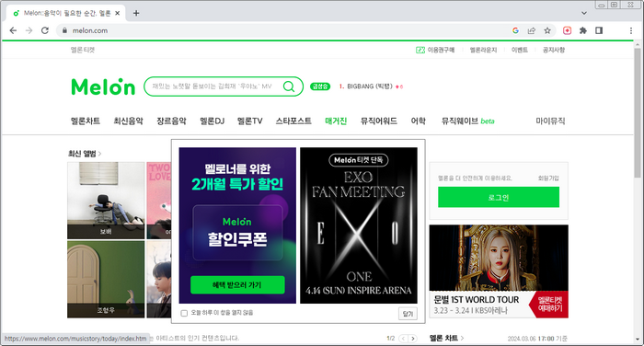Open the 멜론티켓 link at top
The image size is (644, 346).
(83, 50)
